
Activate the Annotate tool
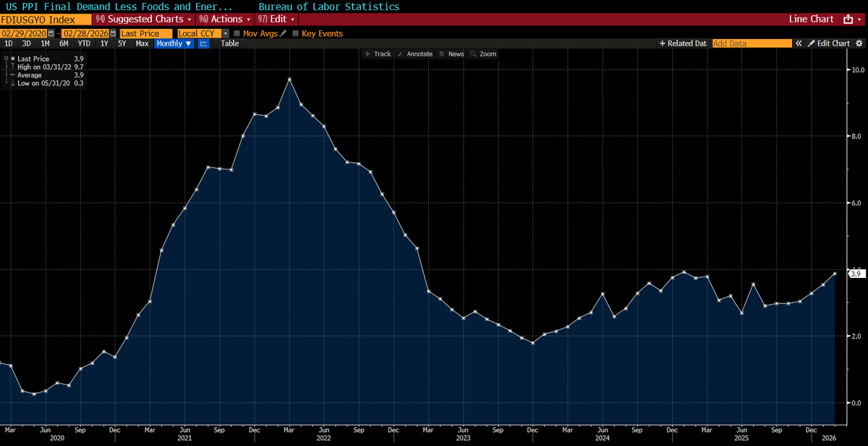pos(415,54)
